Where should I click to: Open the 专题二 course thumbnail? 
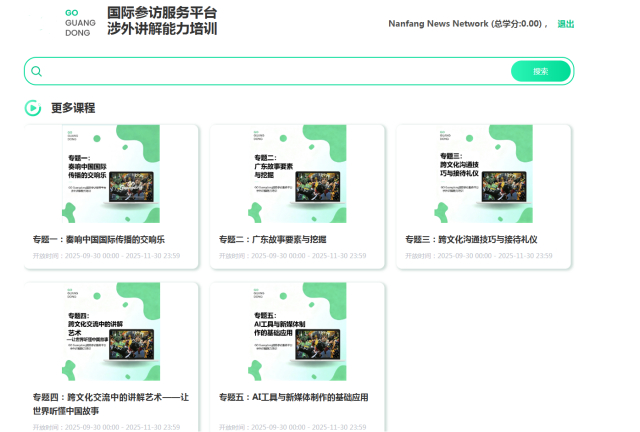(297, 174)
